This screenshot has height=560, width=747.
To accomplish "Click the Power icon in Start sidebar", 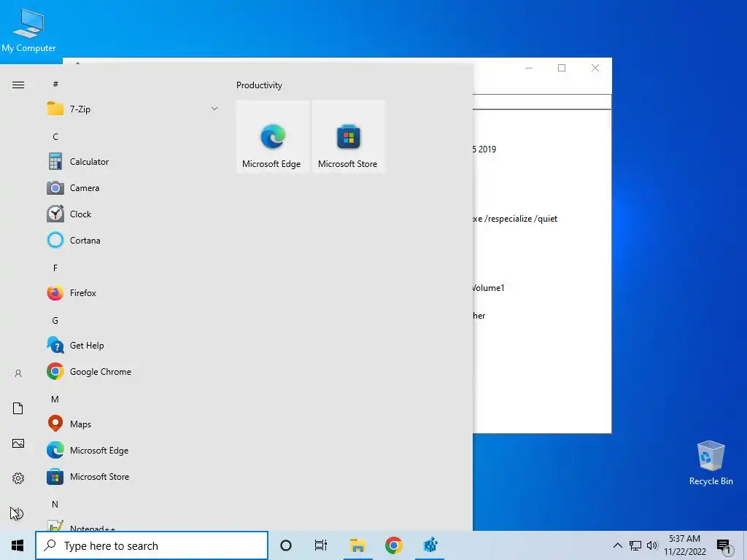I will pyautogui.click(x=18, y=513).
